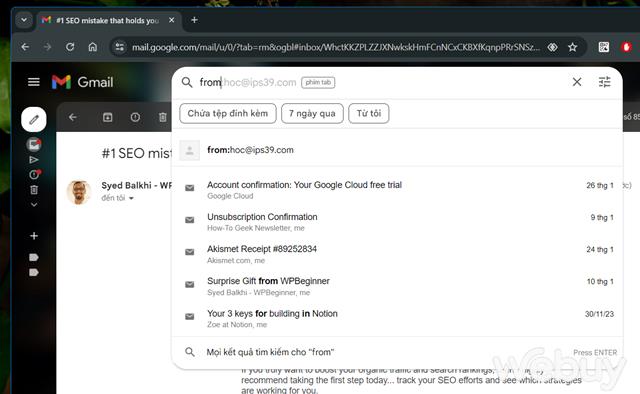Open the Chrome tab search dropdown arrow
Viewport: 640px width, 394px height.
coord(24,20)
